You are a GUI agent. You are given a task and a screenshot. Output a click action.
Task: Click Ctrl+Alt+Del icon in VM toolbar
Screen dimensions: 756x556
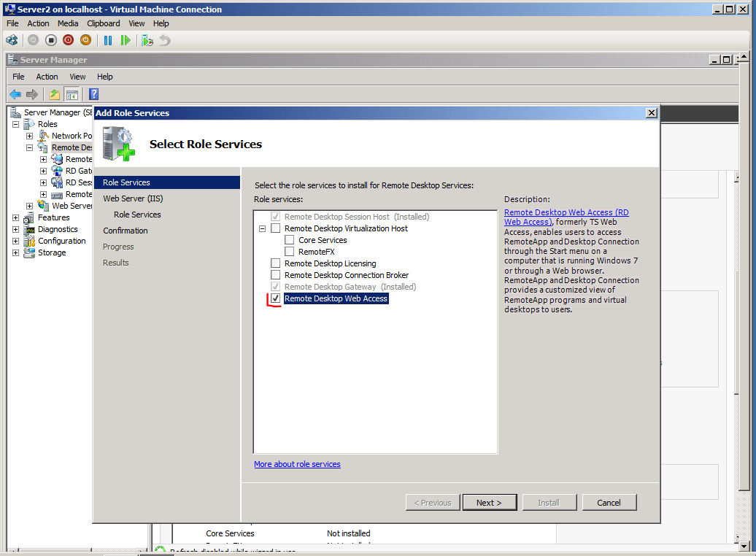tap(12, 41)
